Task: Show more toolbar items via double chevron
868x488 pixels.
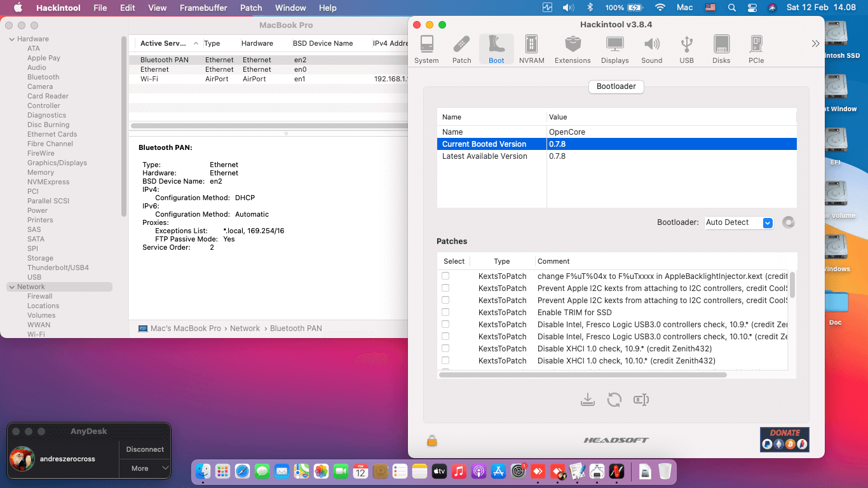Action: point(815,44)
